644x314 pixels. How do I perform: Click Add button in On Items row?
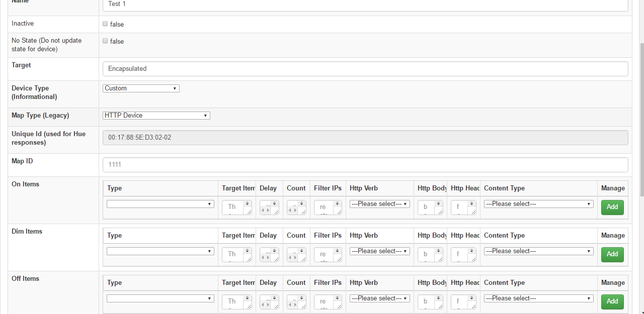(612, 207)
